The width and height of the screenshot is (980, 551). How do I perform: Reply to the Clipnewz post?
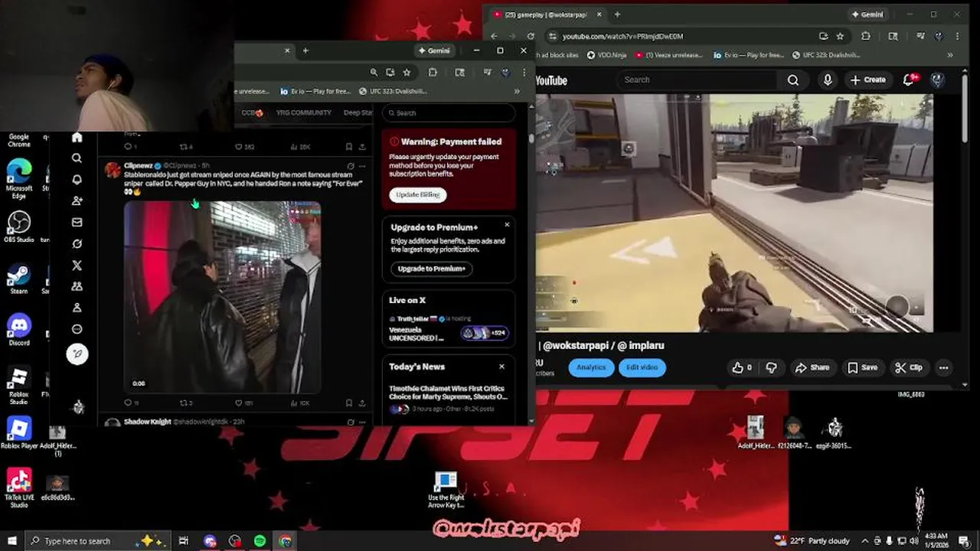(129, 403)
